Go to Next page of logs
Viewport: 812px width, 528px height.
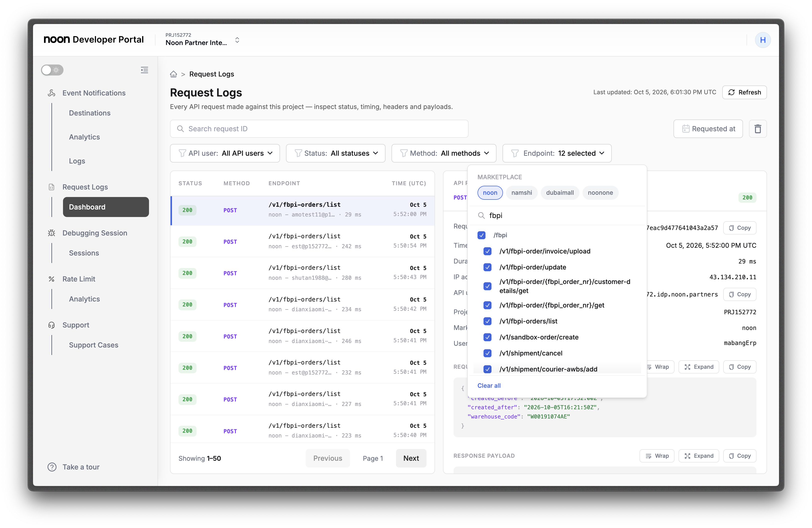click(x=411, y=458)
